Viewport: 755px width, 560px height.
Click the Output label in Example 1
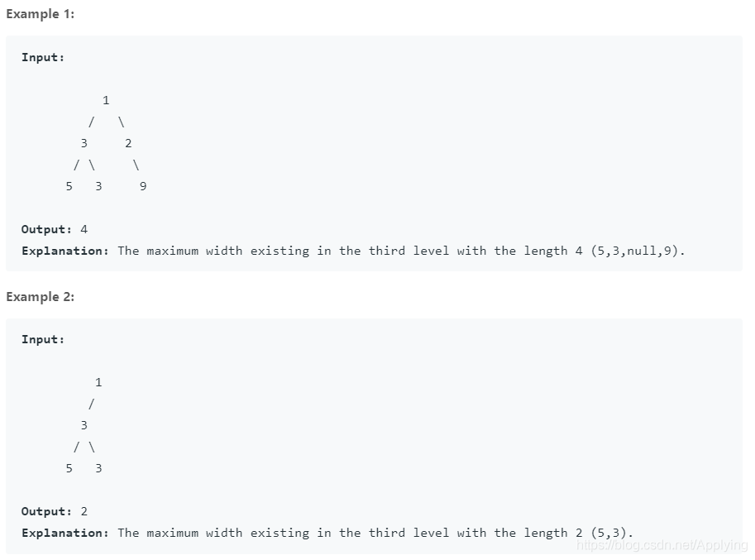46,229
